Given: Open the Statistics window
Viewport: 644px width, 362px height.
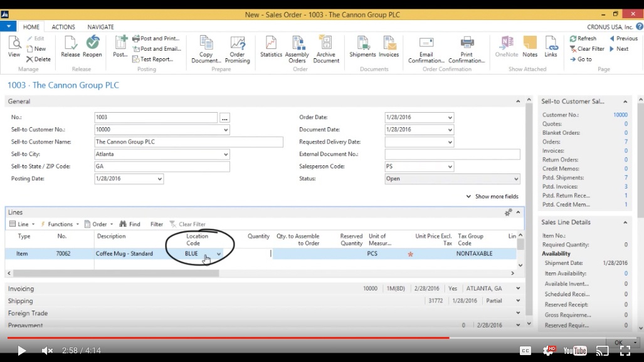Looking at the screenshot, I should (271, 46).
